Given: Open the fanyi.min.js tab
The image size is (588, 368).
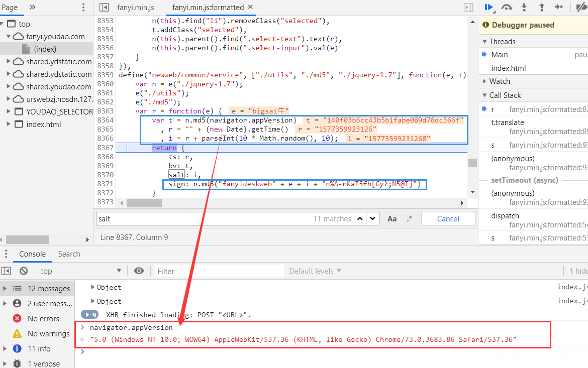Looking at the screenshot, I should tap(135, 7).
